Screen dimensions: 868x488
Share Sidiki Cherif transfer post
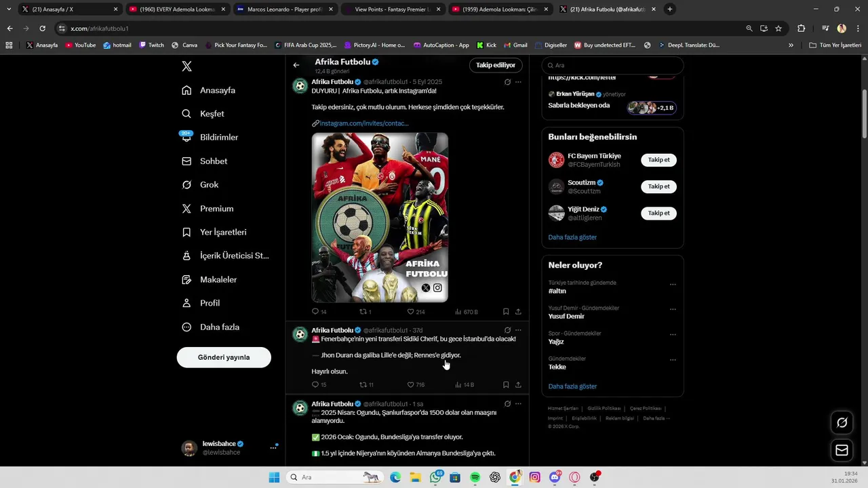click(518, 384)
